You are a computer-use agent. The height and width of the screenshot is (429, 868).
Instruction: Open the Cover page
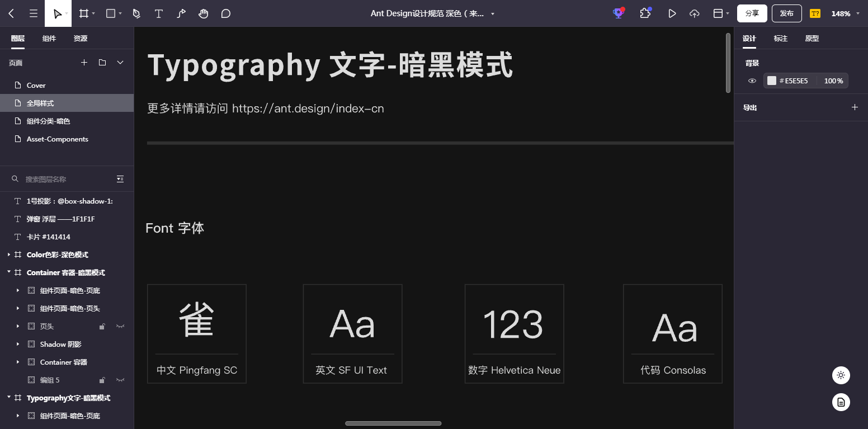pos(67,85)
